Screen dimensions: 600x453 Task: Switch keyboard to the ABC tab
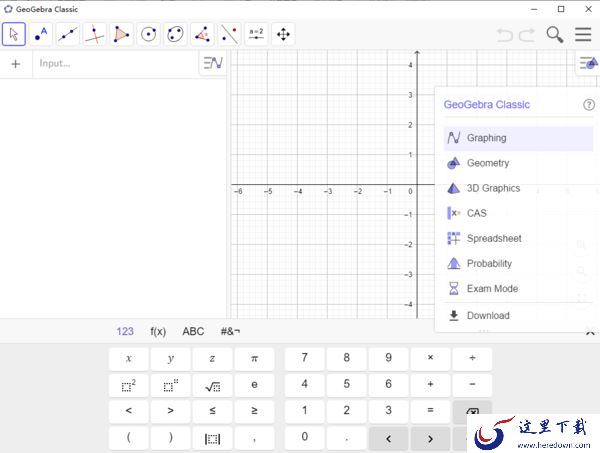click(x=193, y=331)
